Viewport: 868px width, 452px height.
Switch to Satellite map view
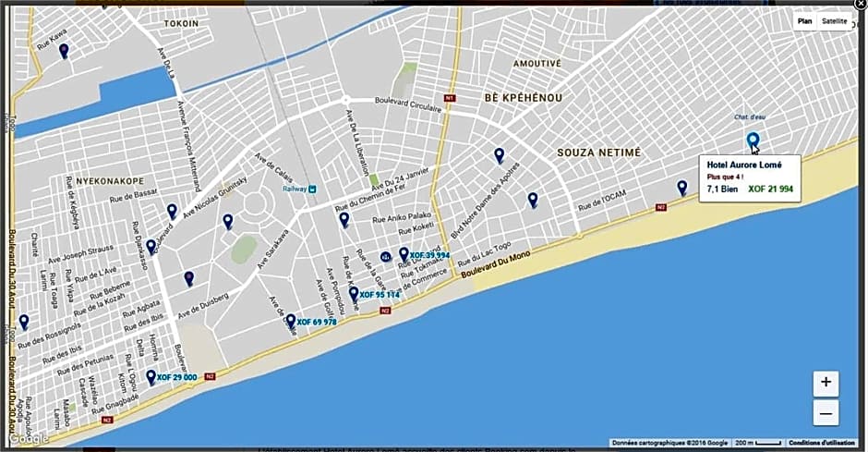(x=834, y=20)
